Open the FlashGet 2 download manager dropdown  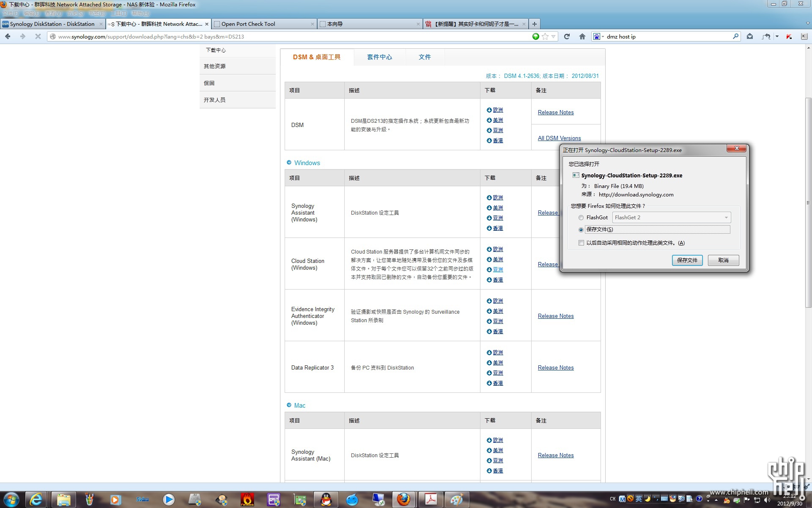pos(671,218)
